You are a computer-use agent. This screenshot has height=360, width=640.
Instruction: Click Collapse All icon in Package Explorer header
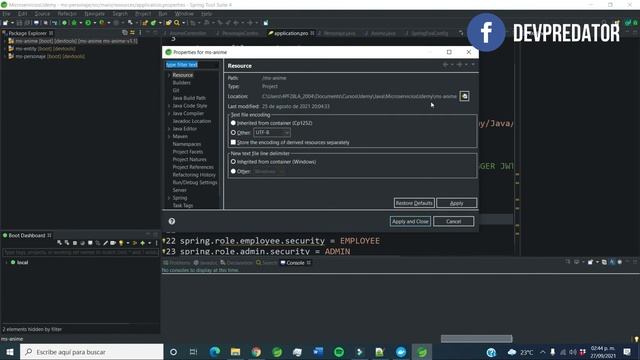(x=125, y=33)
